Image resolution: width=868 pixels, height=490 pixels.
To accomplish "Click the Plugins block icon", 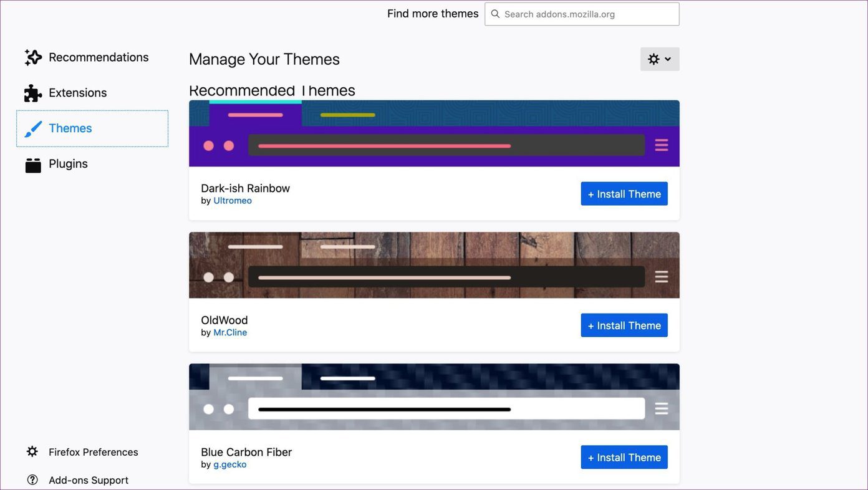I will coord(33,165).
